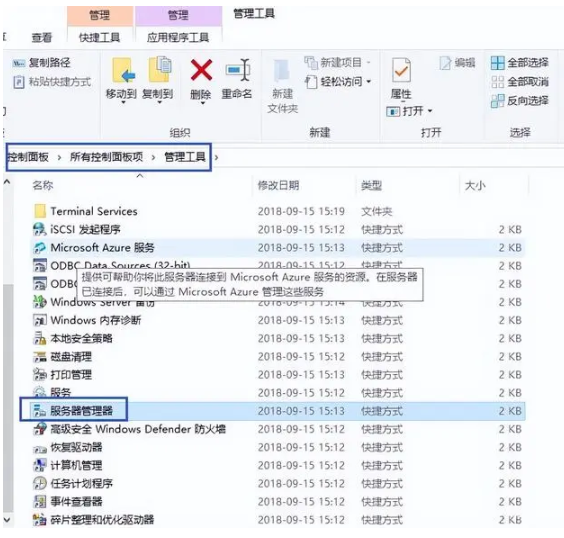Click the New item (新建项目) button

coord(337,63)
